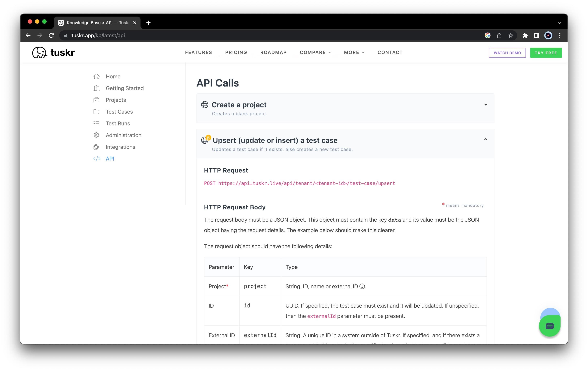Click the FEATURES menu item
588x371 pixels.
(x=198, y=52)
